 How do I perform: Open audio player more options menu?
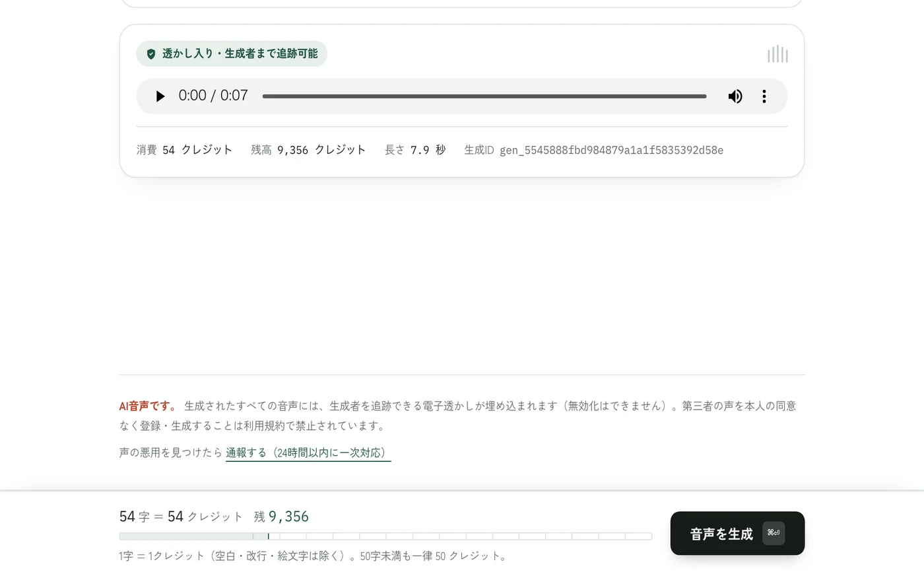click(x=764, y=96)
